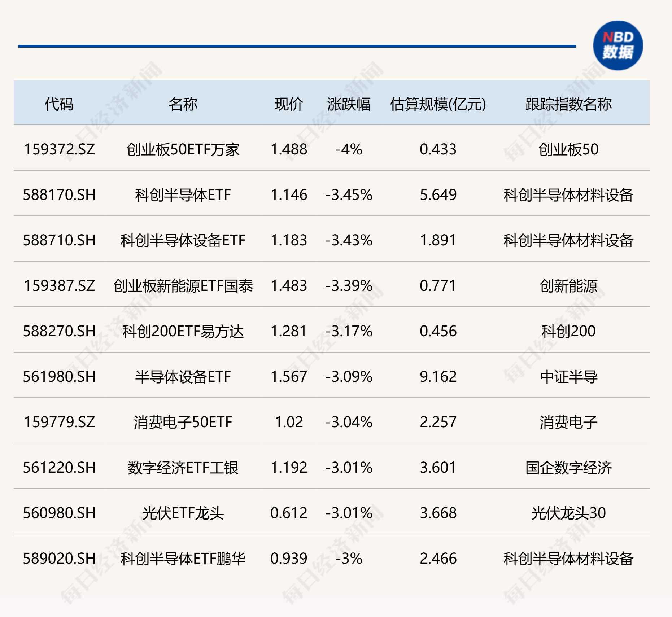Image resolution: width=672 pixels, height=617 pixels.
Task: Select code 159779.SZ
Action: [x=60, y=422]
